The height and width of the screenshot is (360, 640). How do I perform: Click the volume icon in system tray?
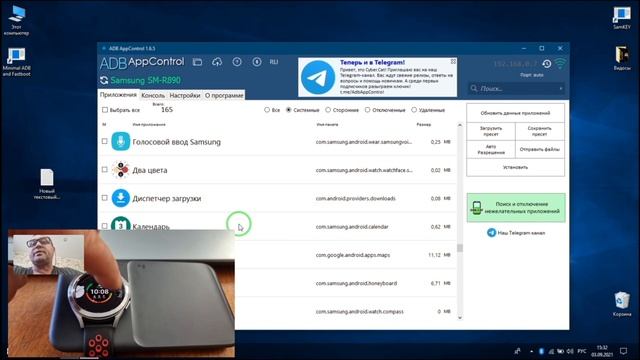(x=570, y=351)
